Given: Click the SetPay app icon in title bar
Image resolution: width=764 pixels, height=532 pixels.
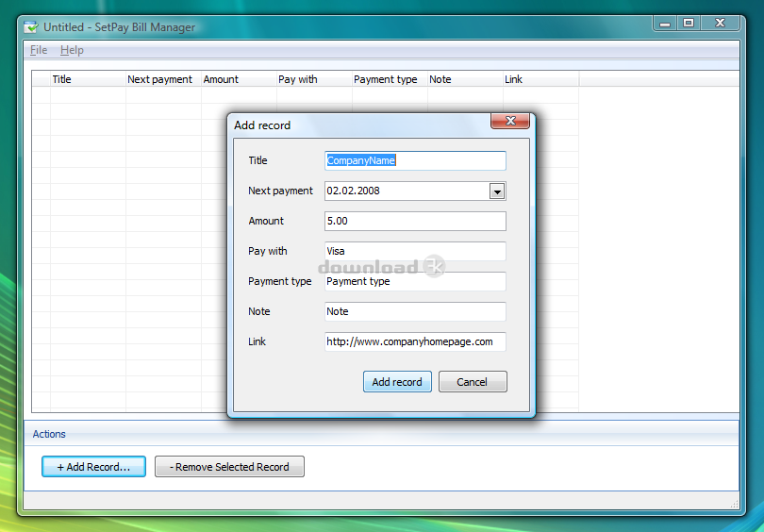Looking at the screenshot, I should coord(31,27).
